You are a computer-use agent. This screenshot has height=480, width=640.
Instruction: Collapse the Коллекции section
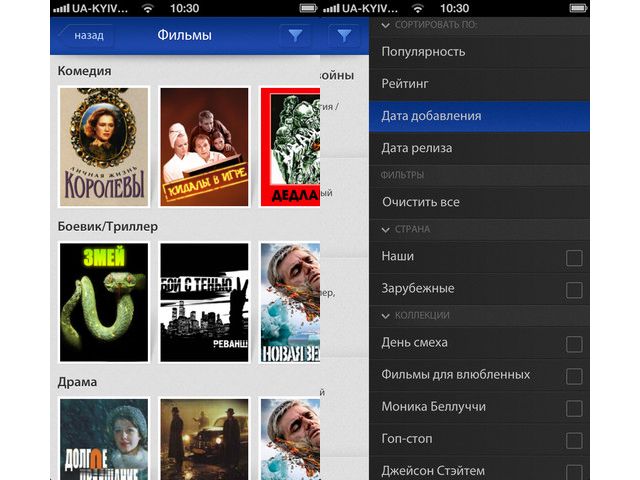click(x=385, y=316)
